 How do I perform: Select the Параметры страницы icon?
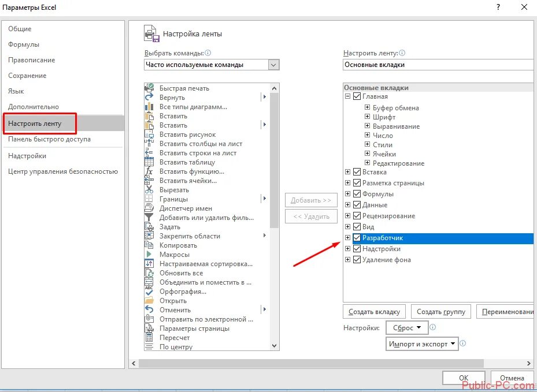pos(149,328)
